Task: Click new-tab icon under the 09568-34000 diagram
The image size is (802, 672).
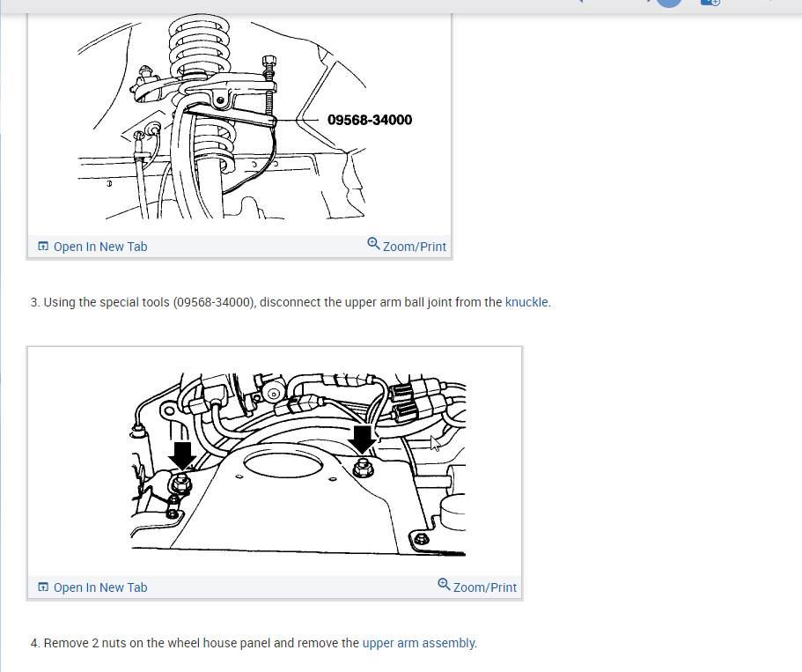Action: click(x=43, y=247)
